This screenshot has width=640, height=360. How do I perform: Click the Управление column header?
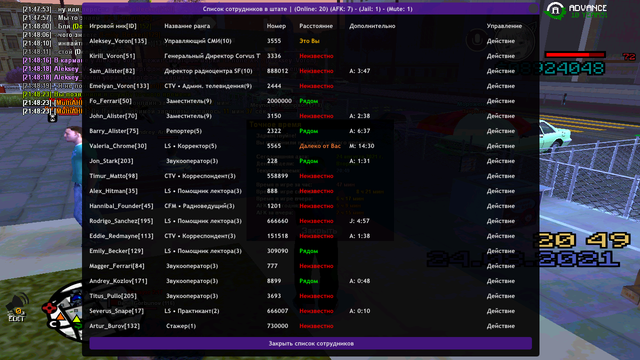(504, 26)
